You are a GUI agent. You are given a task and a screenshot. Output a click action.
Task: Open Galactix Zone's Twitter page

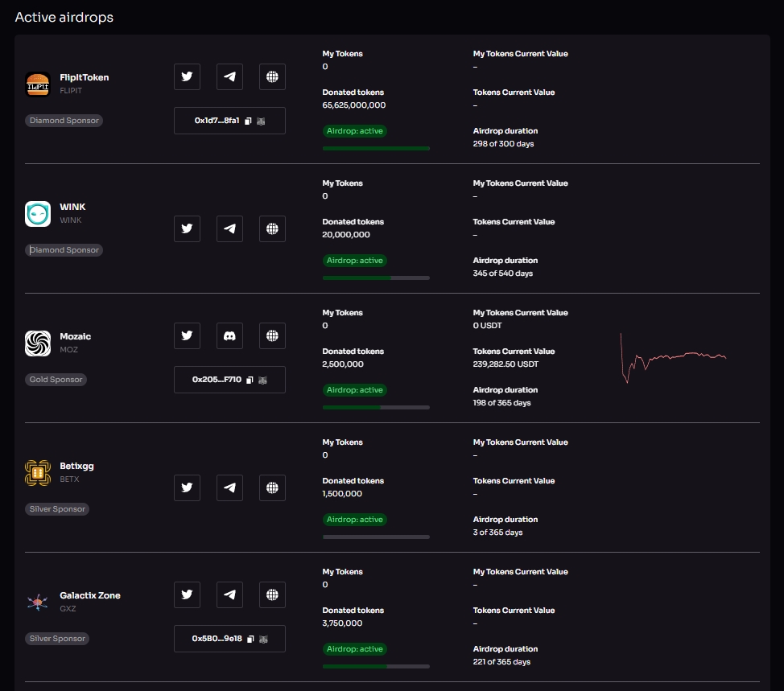[x=188, y=595]
